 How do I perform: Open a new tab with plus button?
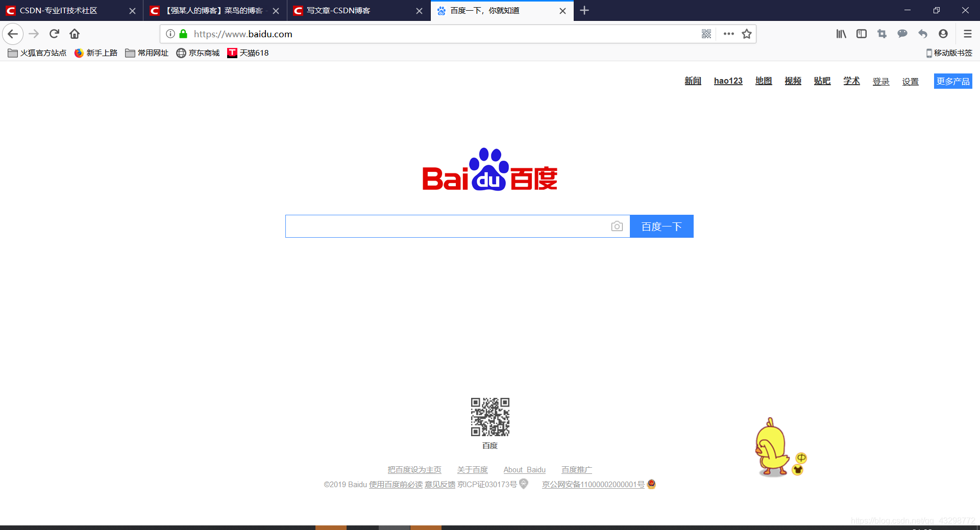click(584, 10)
